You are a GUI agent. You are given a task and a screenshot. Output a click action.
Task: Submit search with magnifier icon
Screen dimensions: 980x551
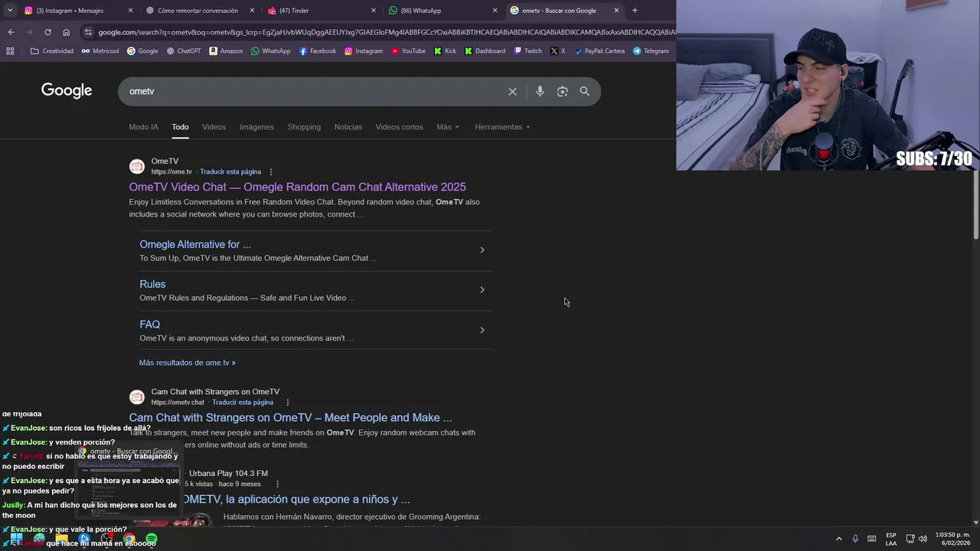(585, 91)
